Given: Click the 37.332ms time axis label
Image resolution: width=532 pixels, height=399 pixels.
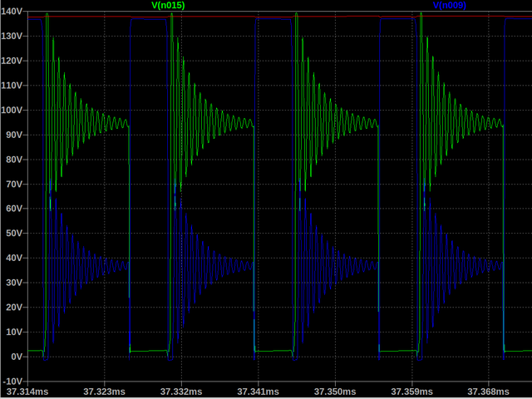Looking at the screenshot, I should [180, 392].
